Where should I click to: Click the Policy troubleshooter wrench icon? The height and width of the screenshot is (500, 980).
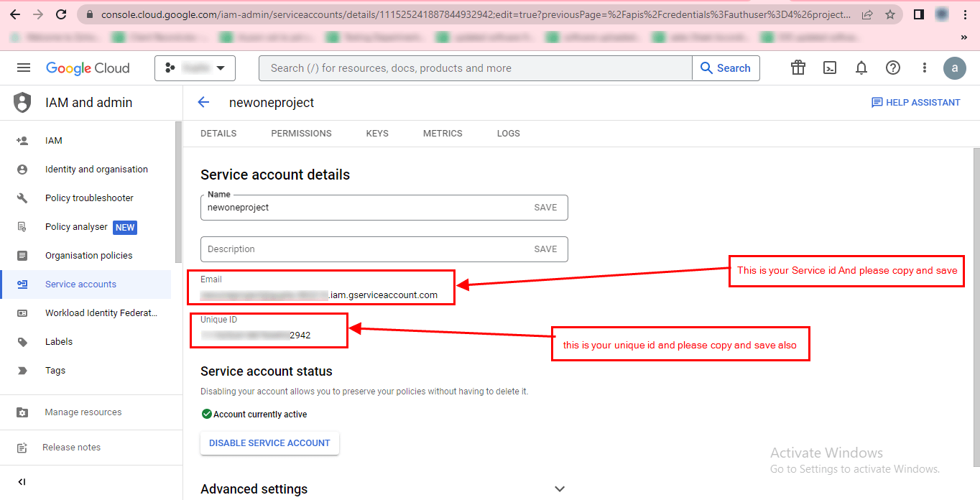[22, 198]
